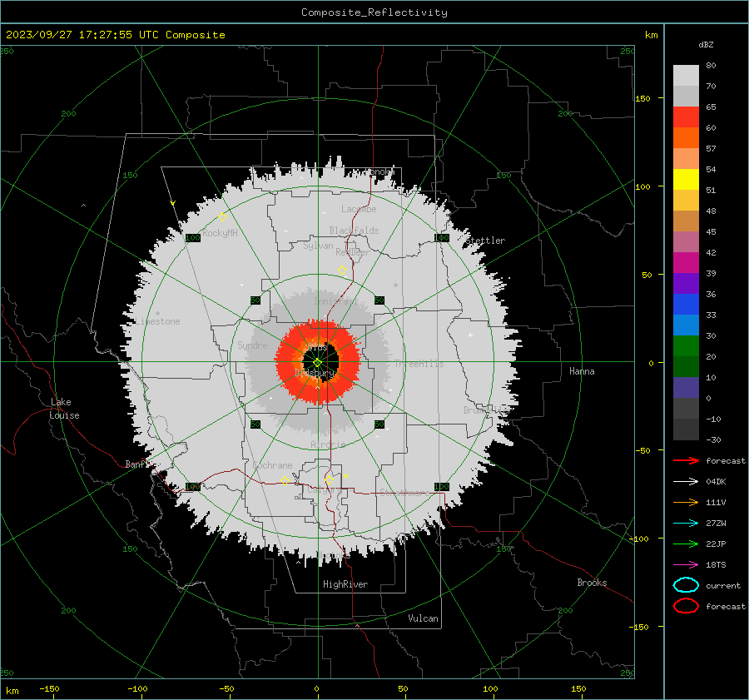Click the 27ZW legend text

(716, 524)
